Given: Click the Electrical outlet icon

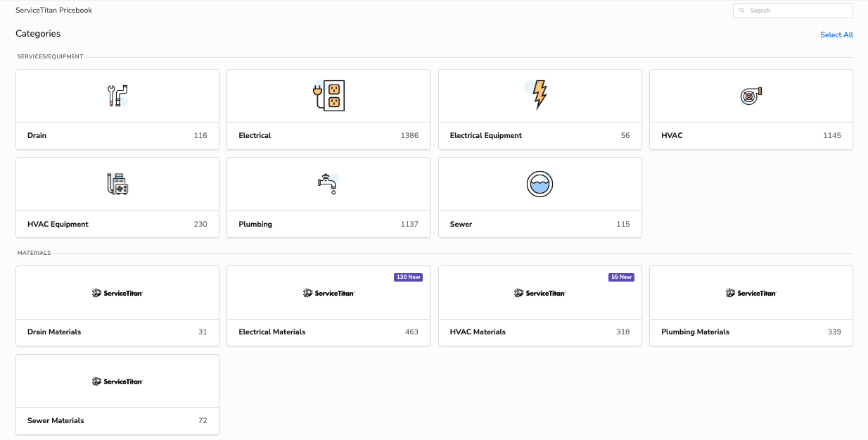Looking at the screenshot, I should point(328,96).
